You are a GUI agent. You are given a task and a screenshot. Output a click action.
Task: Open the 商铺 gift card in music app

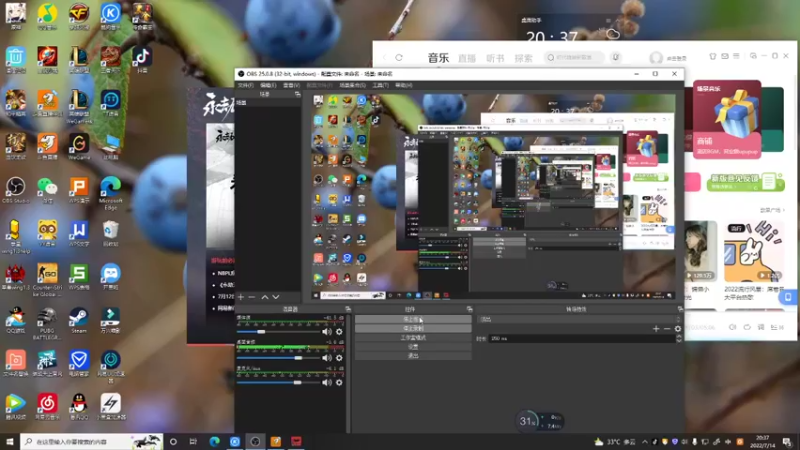coord(727,119)
